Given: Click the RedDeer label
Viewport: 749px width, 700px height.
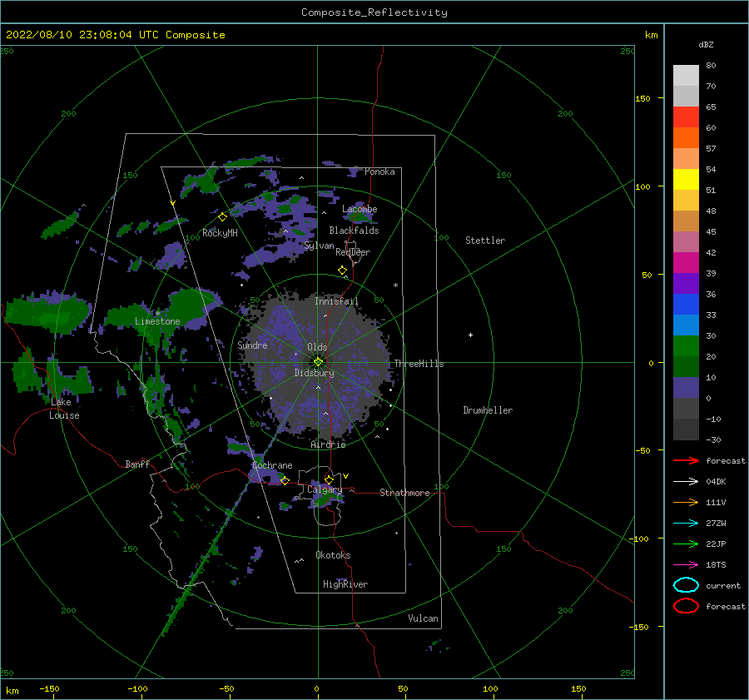Looking at the screenshot, I should (x=353, y=252).
